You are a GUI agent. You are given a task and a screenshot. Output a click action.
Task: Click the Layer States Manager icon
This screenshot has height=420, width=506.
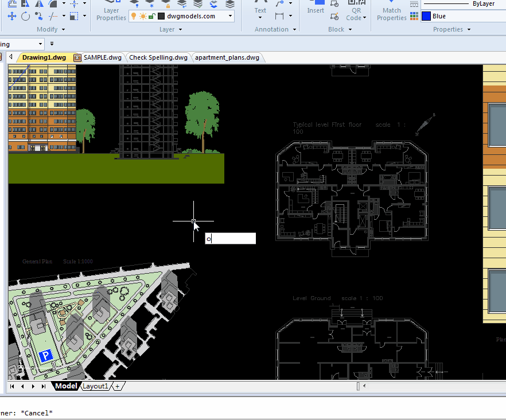[x=229, y=4]
